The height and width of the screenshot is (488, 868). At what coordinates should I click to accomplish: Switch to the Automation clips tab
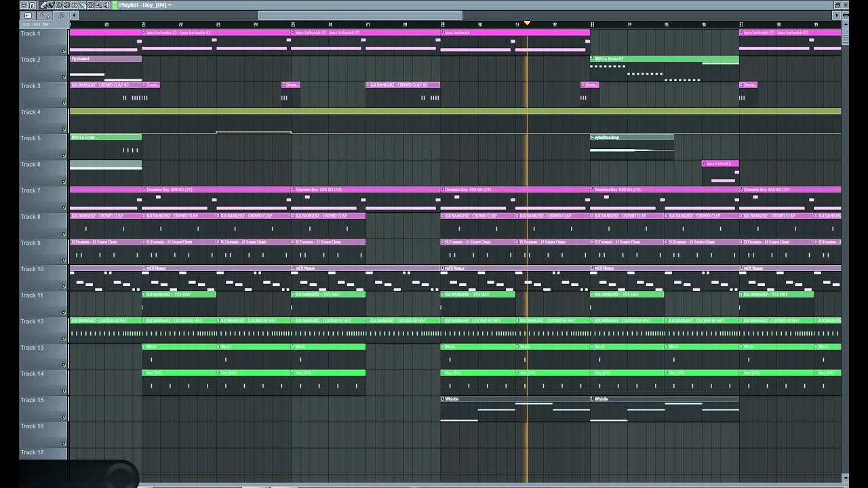tap(45, 15)
